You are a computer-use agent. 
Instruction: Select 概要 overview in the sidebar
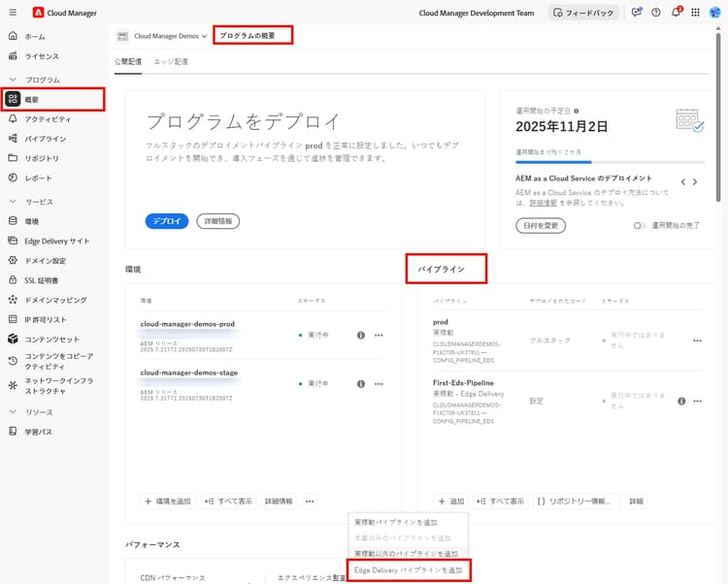point(53,99)
